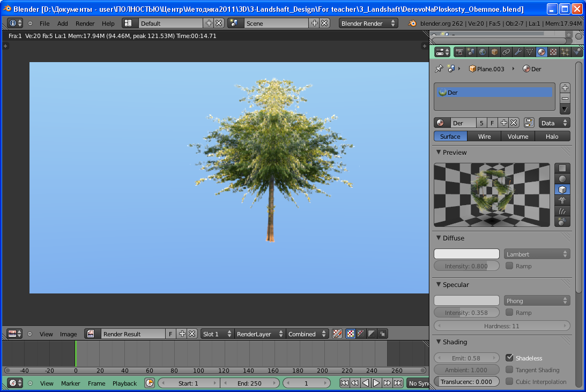The image size is (586, 392).
Task: Open the Render menu
Action: pyautogui.click(x=85, y=24)
